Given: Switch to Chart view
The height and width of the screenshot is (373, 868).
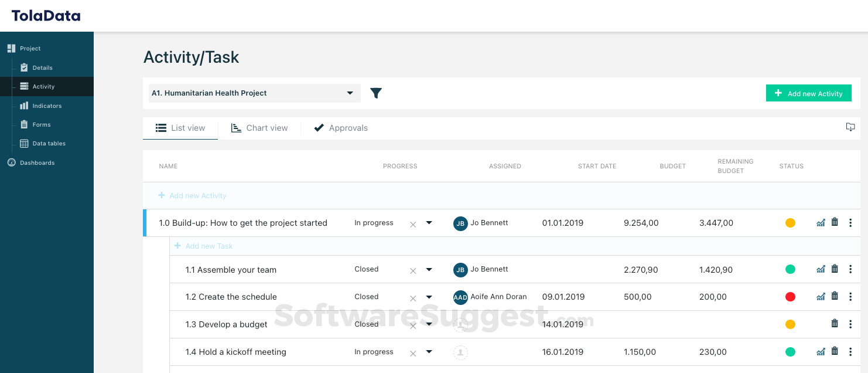Looking at the screenshot, I should pyautogui.click(x=259, y=127).
